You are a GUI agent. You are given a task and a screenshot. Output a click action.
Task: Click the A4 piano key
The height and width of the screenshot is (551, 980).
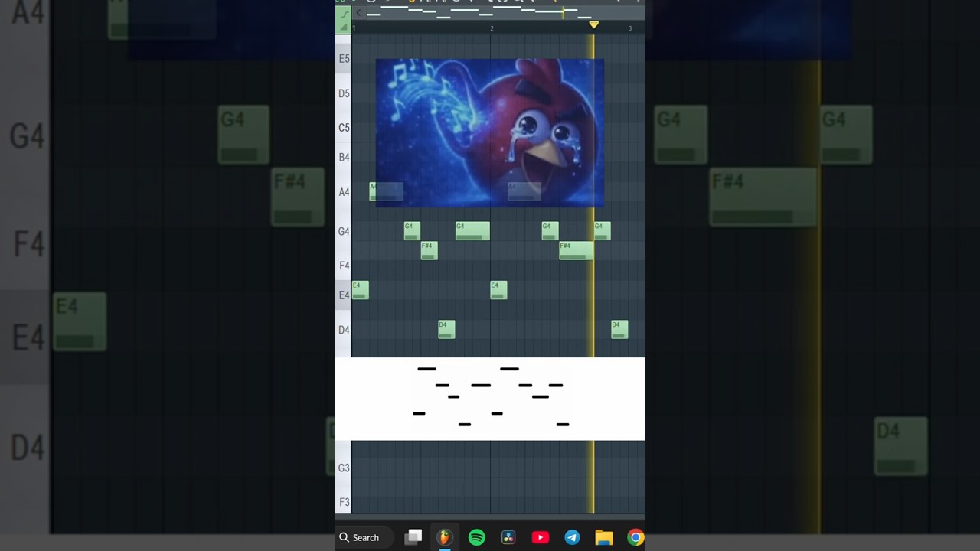[344, 191]
